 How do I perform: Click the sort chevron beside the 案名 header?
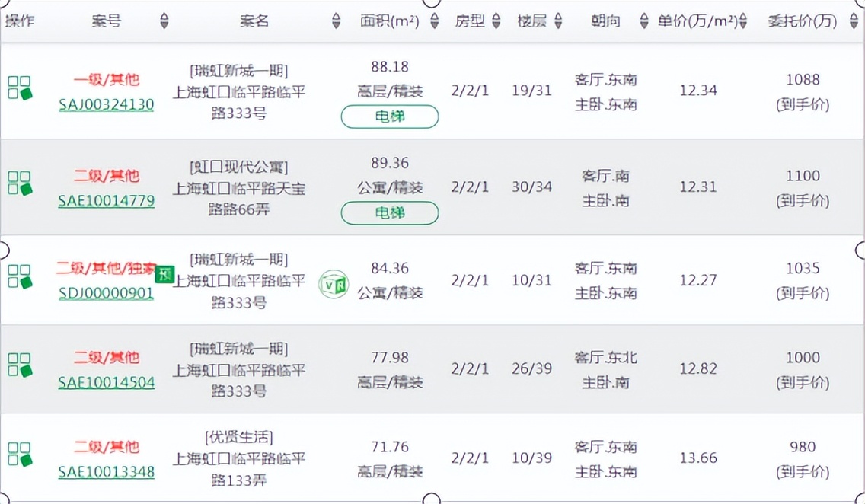coord(336,21)
